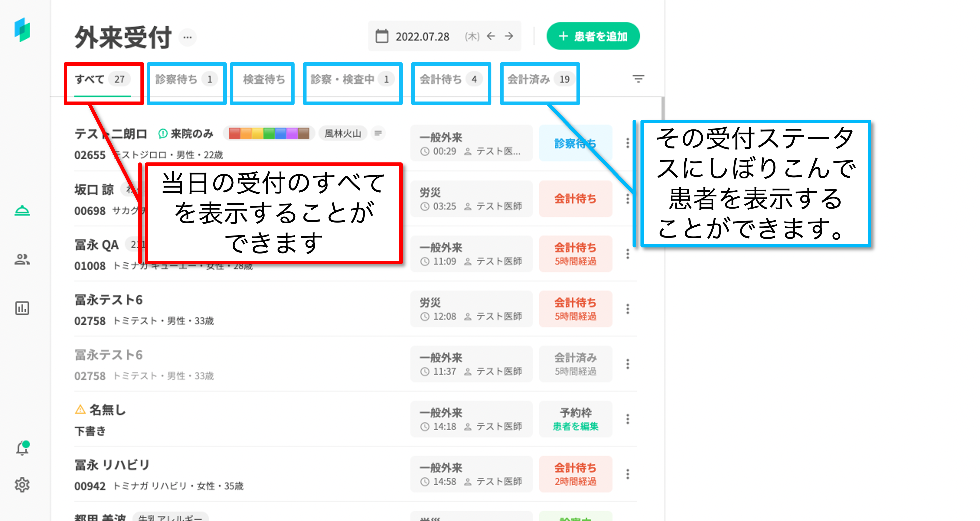Click the filter list icon beside tabs
This screenshot has width=980, height=521.
638,79
